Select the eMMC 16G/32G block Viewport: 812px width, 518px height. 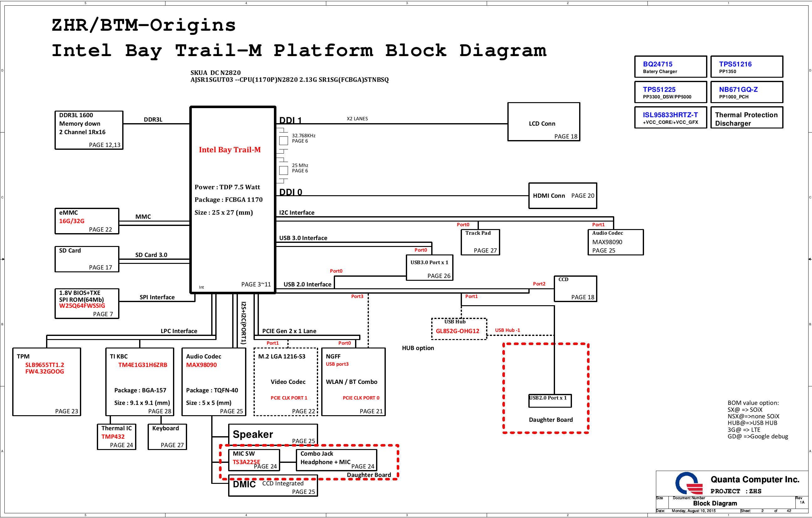pyautogui.click(x=87, y=221)
